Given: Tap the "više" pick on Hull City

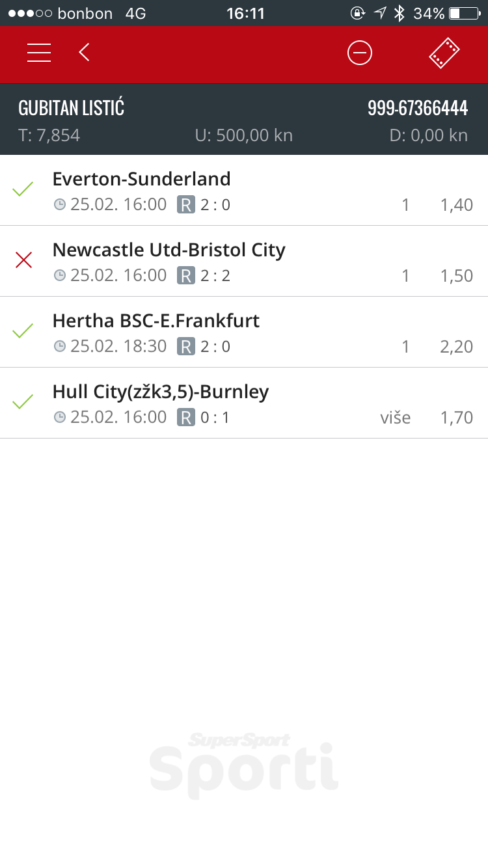Looking at the screenshot, I should tap(396, 418).
